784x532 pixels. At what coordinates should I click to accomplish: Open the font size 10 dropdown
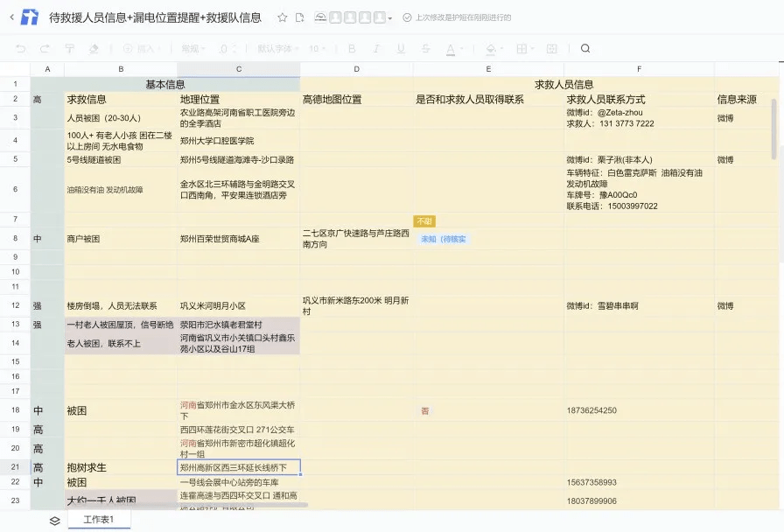pyautogui.click(x=317, y=48)
